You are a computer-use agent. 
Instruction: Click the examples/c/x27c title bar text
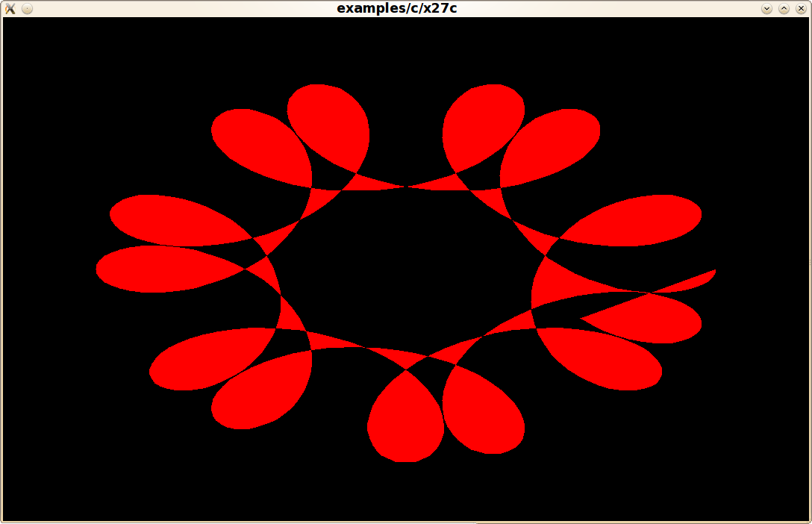pyautogui.click(x=396, y=8)
